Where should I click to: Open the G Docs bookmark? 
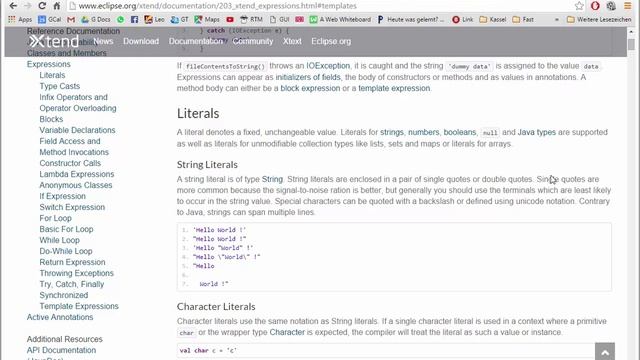pyautogui.click(x=96, y=19)
